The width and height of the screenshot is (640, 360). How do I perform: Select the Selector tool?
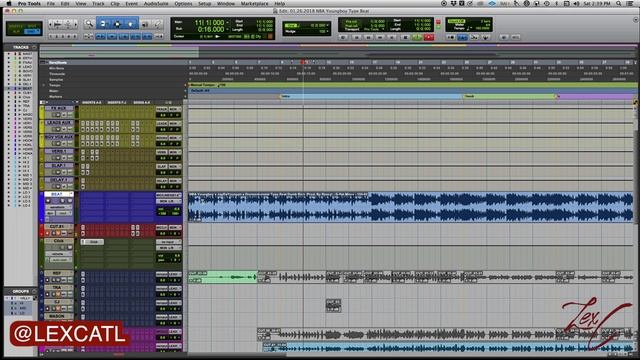tap(117, 24)
